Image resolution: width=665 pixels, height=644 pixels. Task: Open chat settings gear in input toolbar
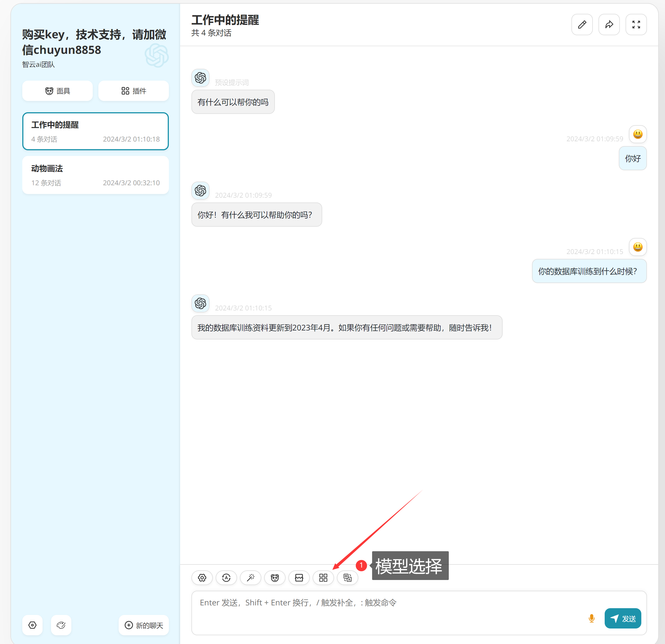pyautogui.click(x=202, y=577)
